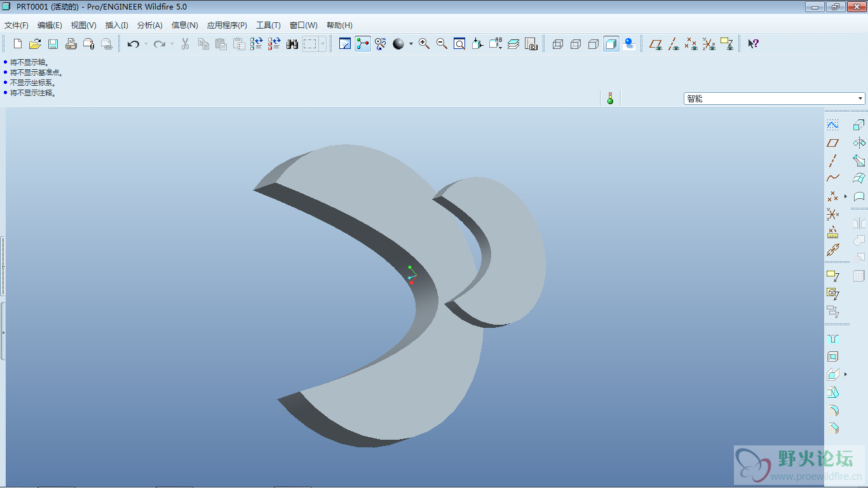Click the Reorient view icon
The height and width of the screenshot is (488, 868).
tap(477, 44)
